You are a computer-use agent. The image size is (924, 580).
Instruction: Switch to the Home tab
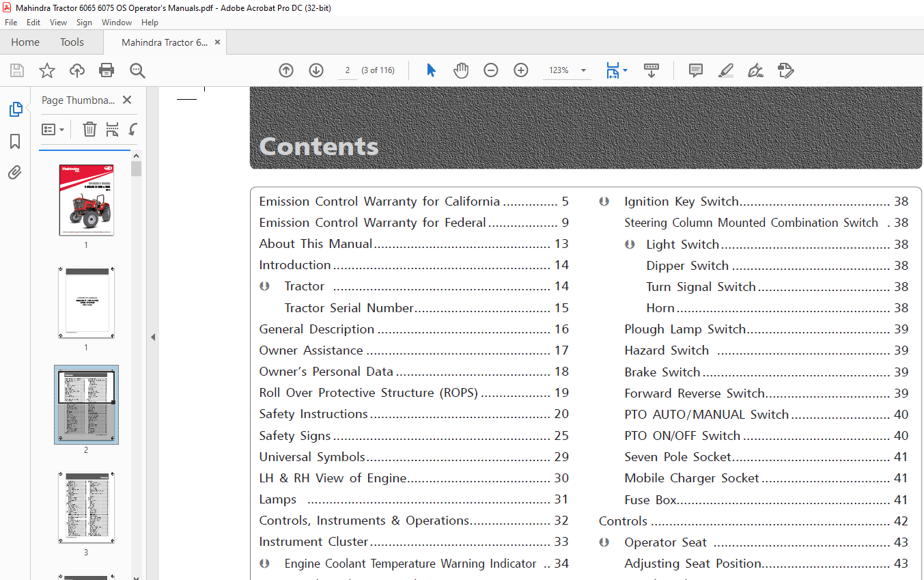(25, 42)
